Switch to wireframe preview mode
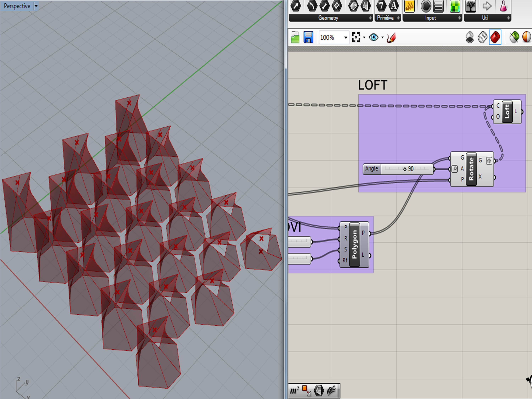The width and height of the screenshot is (532, 399). (483, 38)
